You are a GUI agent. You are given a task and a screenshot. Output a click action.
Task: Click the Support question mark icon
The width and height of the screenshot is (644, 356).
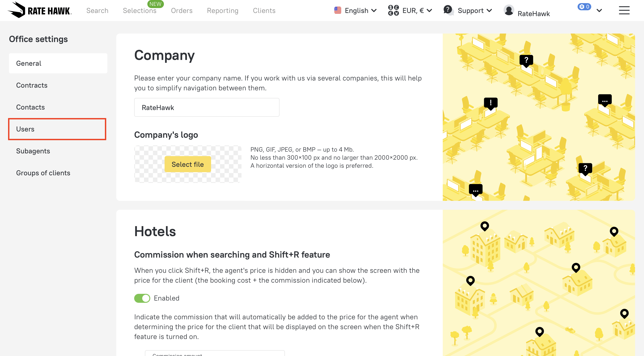(448, 10)
